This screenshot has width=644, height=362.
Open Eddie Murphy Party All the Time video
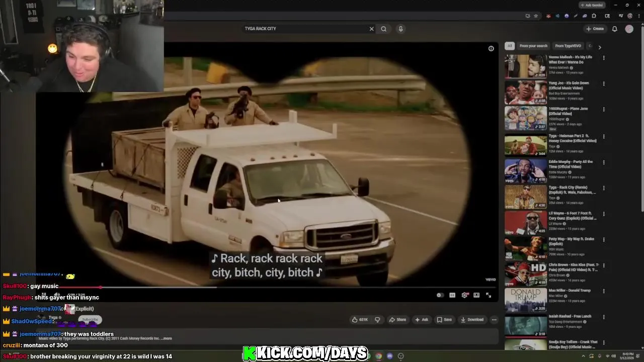click(x=526, y=170)
